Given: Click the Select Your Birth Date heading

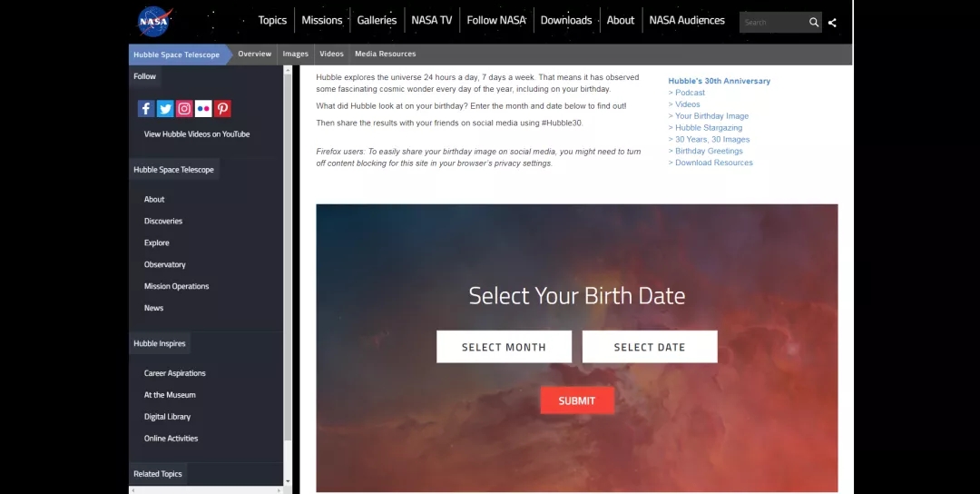Looking at the screenshot, I should pos(577,295).
